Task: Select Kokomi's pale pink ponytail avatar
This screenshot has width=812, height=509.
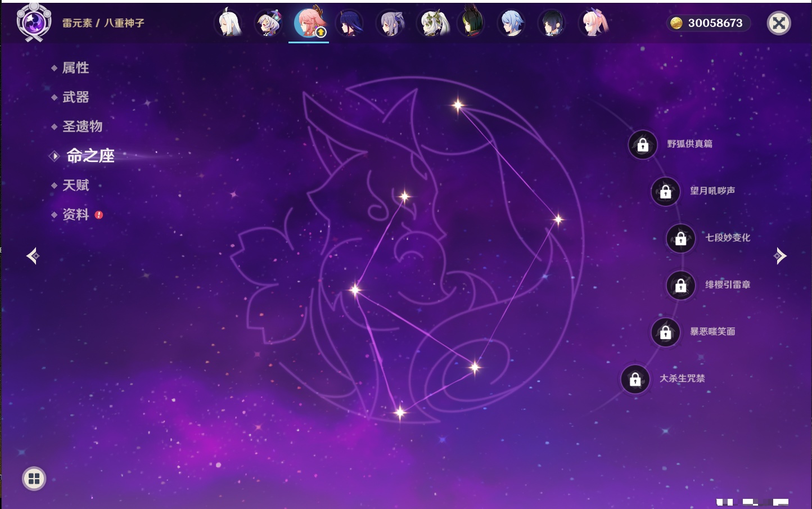Action: (x=594, y=23)
